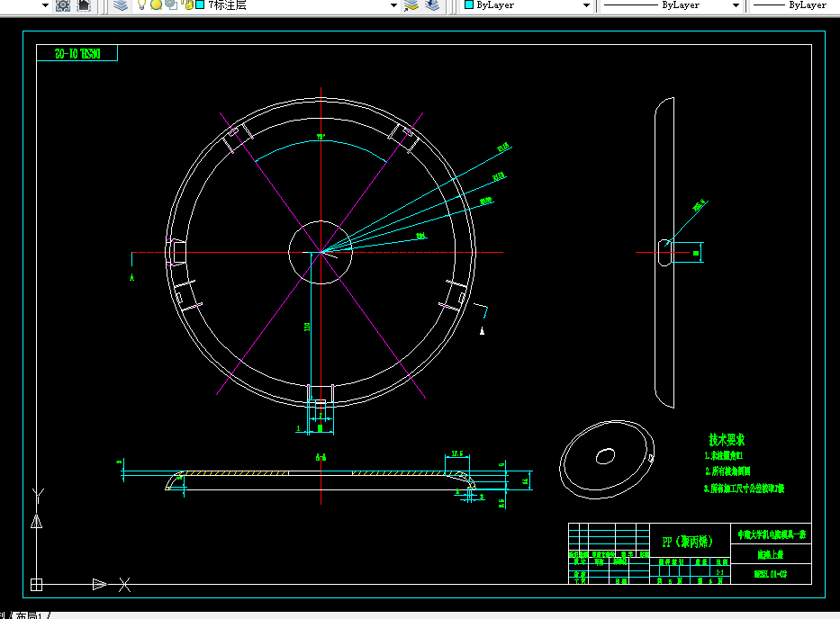Open the workspace selector dropdown arrow
The width and height of the screenshot is (840, 619).
coord(45,5)
